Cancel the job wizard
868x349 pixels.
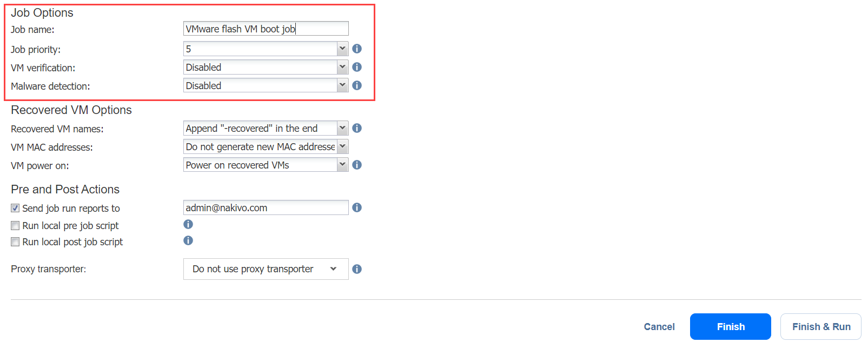[659, 326]
